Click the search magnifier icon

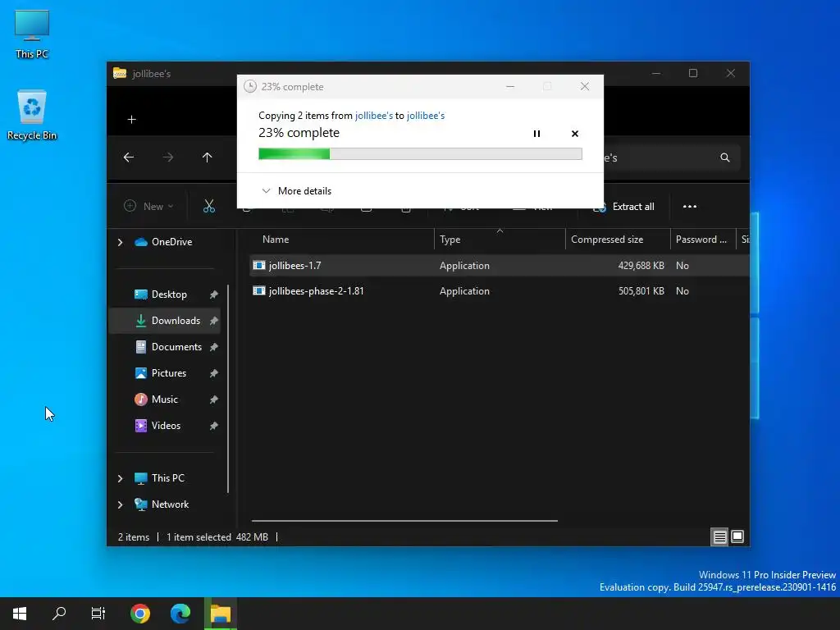[x=725, y=157]
